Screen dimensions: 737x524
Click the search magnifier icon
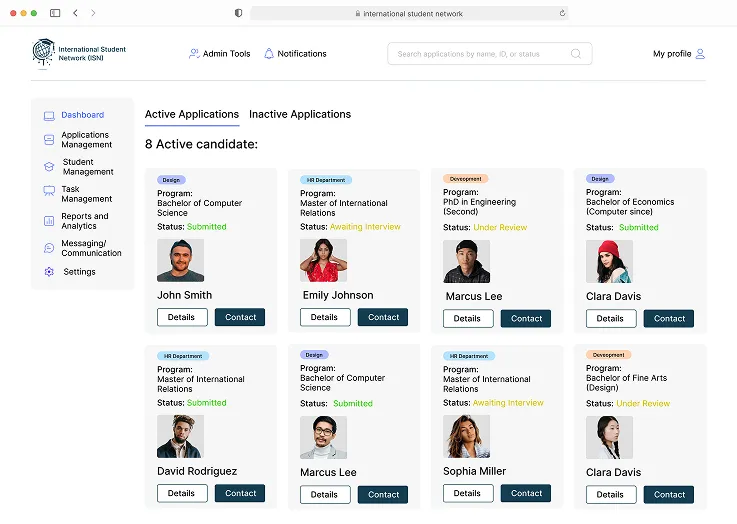tap(576, 54)
